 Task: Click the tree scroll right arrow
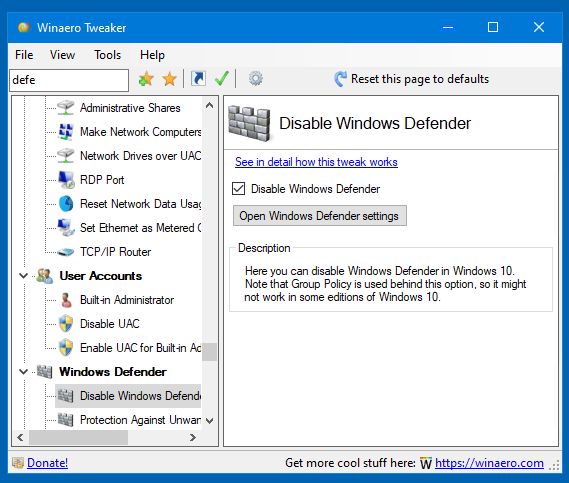tap(193, 437)
